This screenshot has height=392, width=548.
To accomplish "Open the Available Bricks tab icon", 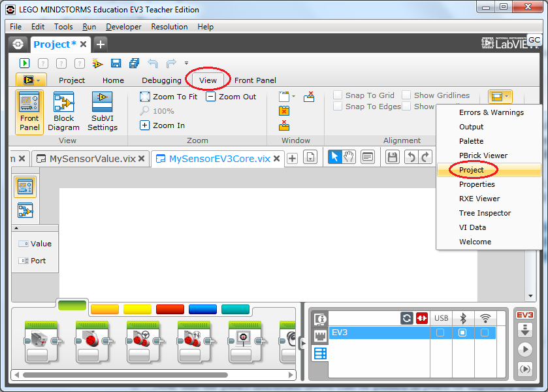I will [320, 353].
